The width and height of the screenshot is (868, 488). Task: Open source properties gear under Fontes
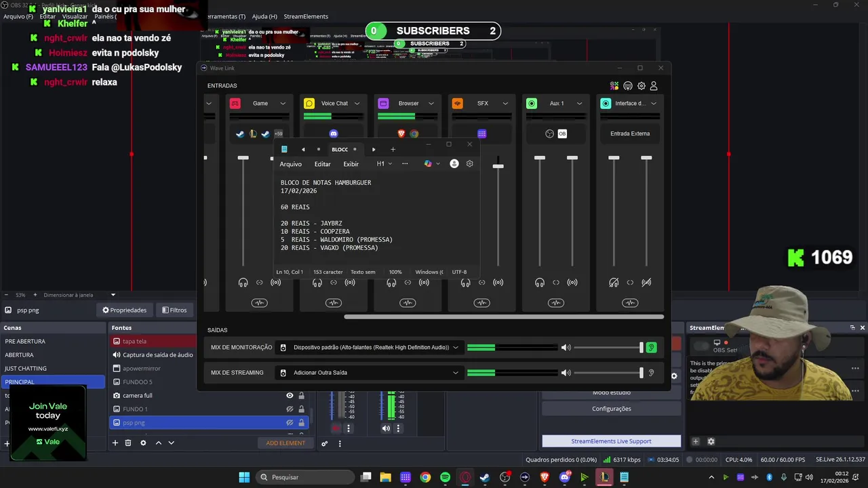tap(143, 443)
